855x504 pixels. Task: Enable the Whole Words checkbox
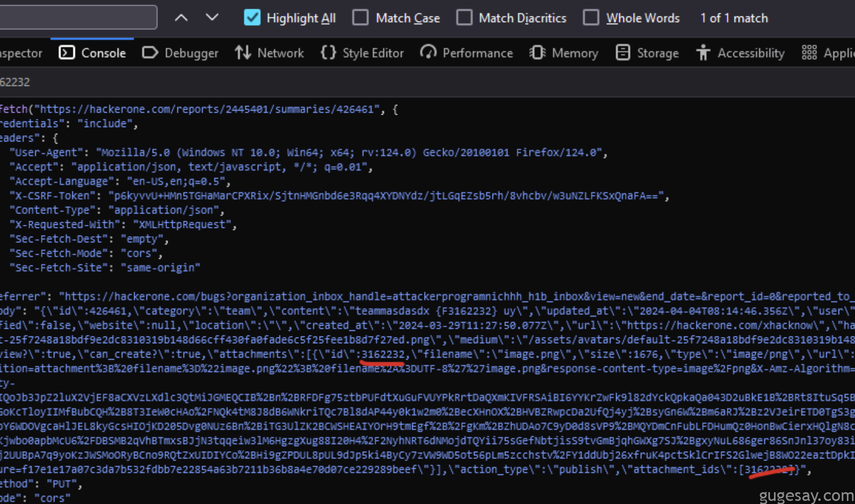click(x=591, y=18)
